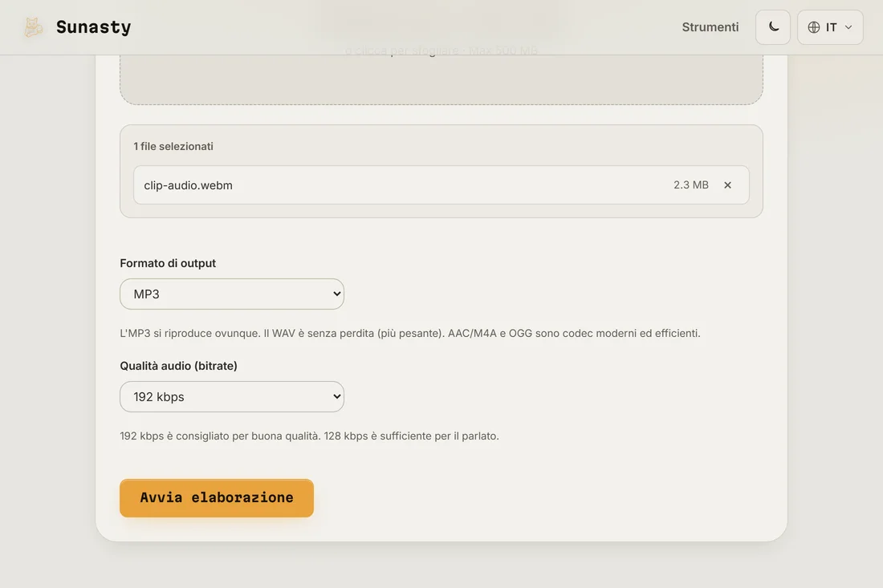
Task: Click the dashed file upload drop zone
Action: [441, 79]
